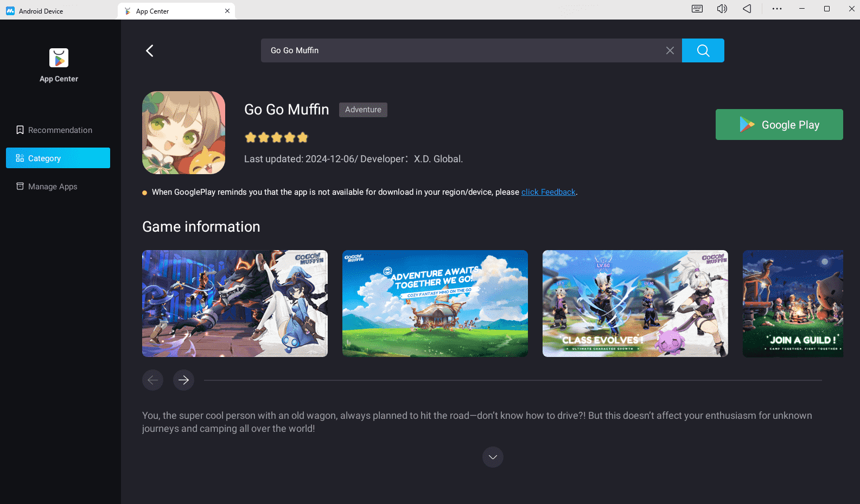Click the Adventure genre tag

pyautogui.click(x=363, y=110)
